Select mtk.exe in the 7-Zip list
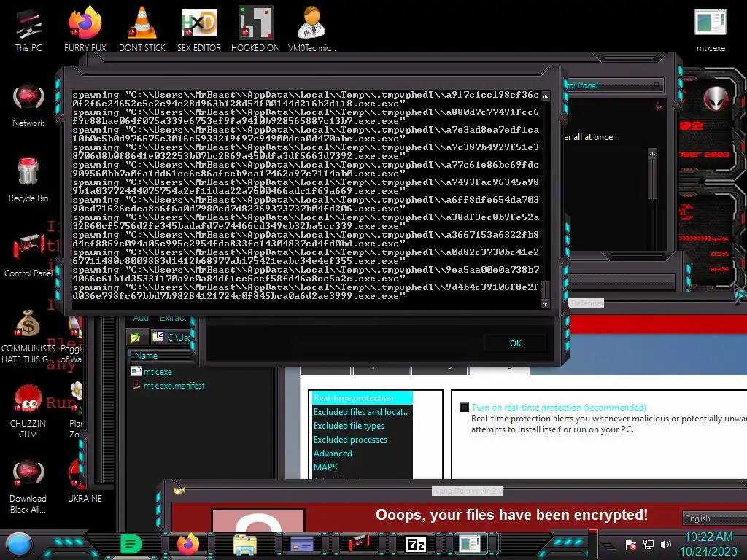 tap(158, 371)
